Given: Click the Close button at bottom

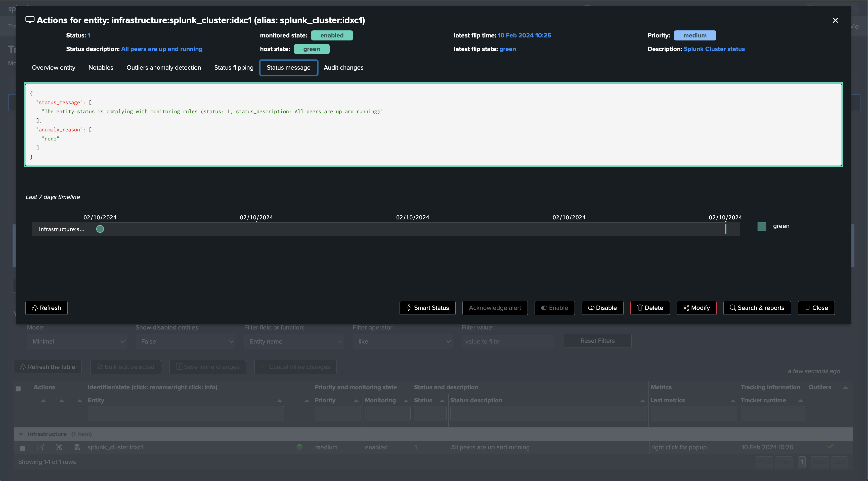Looking at the screenshot, I should [x=816, y=308].
